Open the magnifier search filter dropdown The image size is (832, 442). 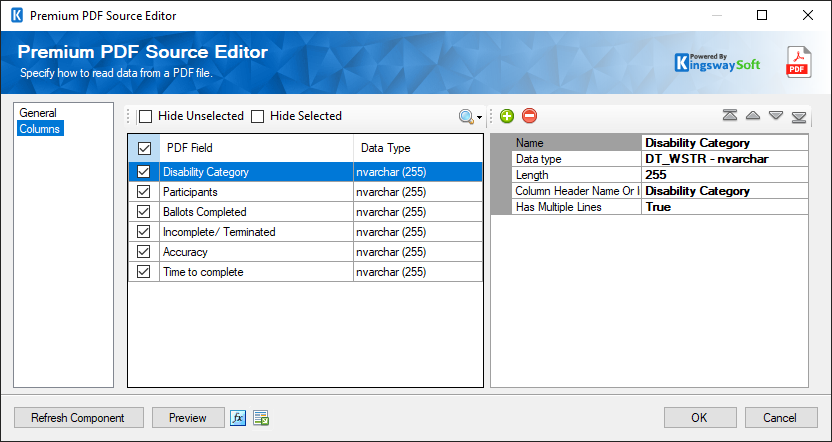tap(470, 116)
